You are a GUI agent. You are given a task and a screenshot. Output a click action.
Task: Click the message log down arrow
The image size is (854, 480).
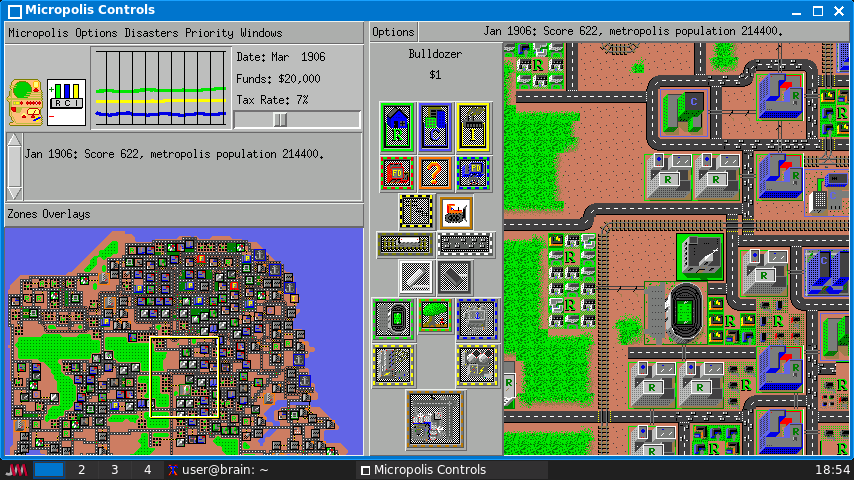point(14,193)
